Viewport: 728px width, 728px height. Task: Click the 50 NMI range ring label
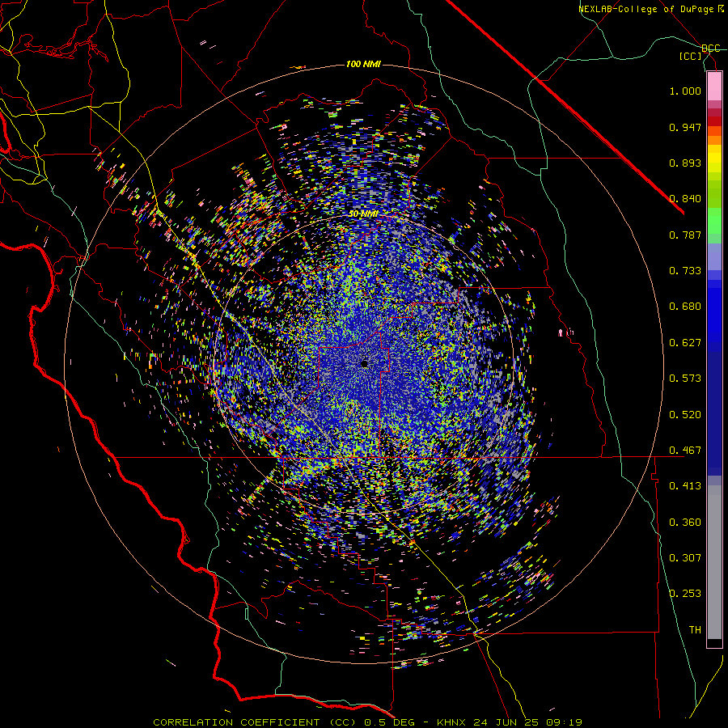[x=363, y=214]
